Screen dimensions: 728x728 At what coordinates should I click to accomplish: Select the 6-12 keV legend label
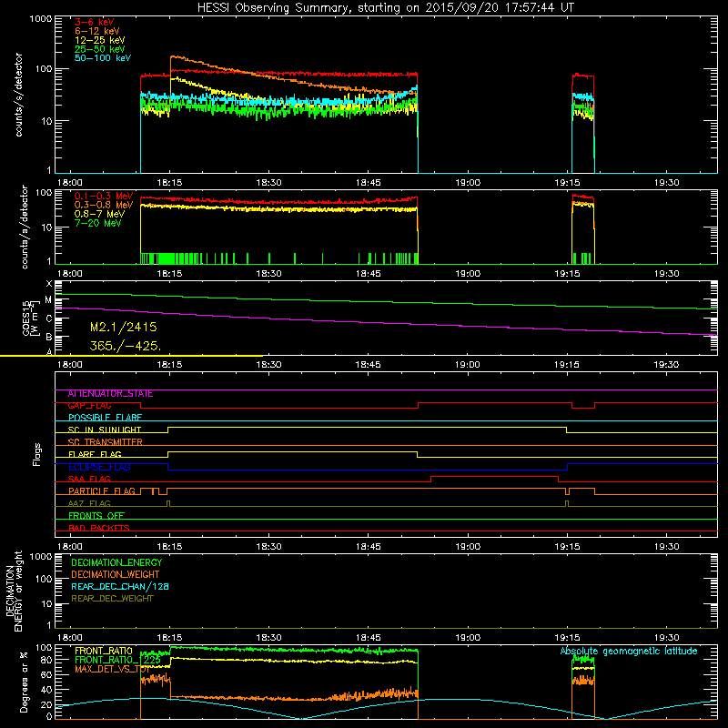point(97,31)
